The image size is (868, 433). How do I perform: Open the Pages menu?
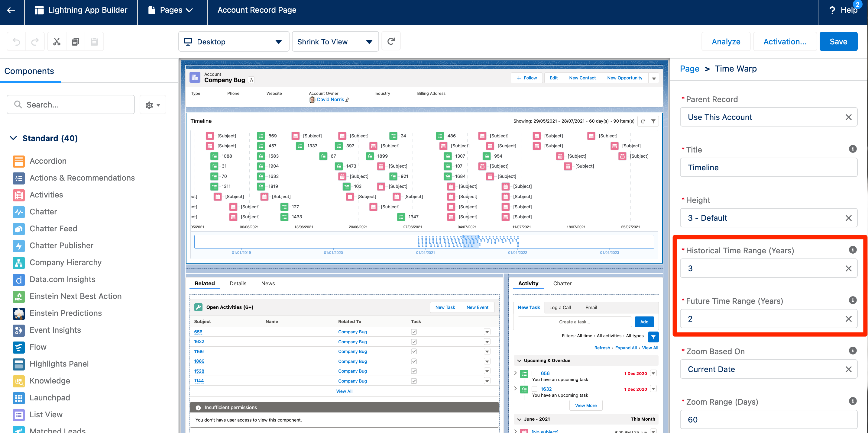click(172, 10)
